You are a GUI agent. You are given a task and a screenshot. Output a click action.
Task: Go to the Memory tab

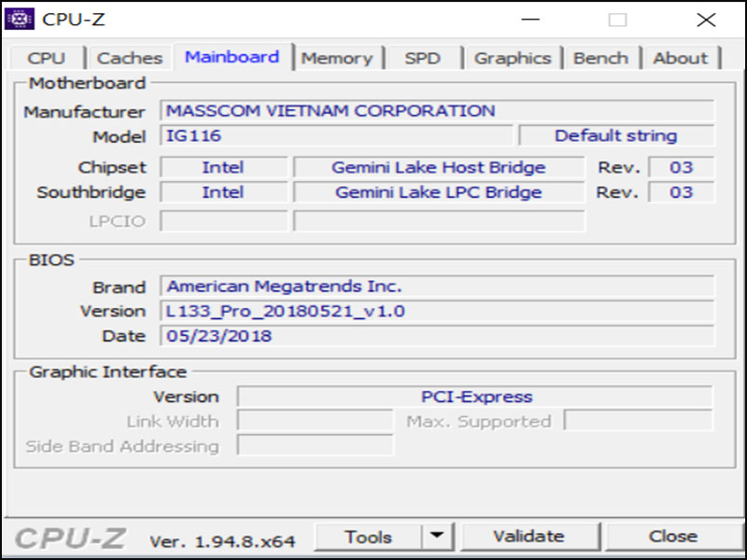[337, 58]
